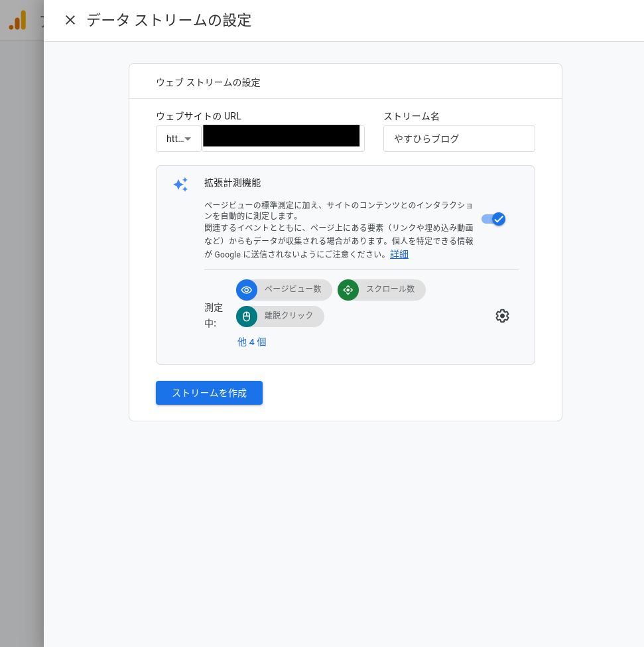The width and height of the screenshot is (644, 647).
Task: Click the green scroll icon for スクロール数
Action: coord(348,290)
